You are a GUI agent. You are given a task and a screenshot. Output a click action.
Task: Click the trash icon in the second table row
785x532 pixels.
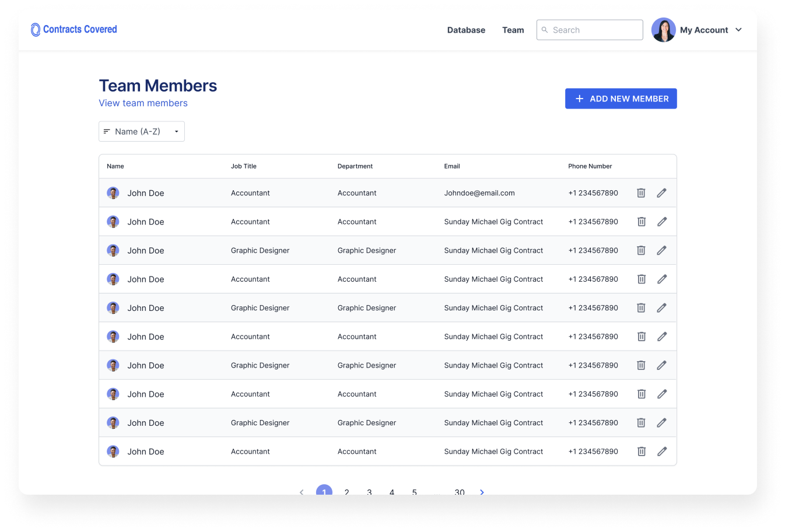point(641,222)
